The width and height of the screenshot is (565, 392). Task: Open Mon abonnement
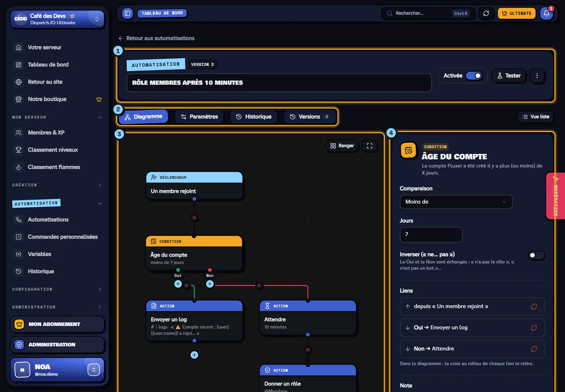tap(58, 324)
